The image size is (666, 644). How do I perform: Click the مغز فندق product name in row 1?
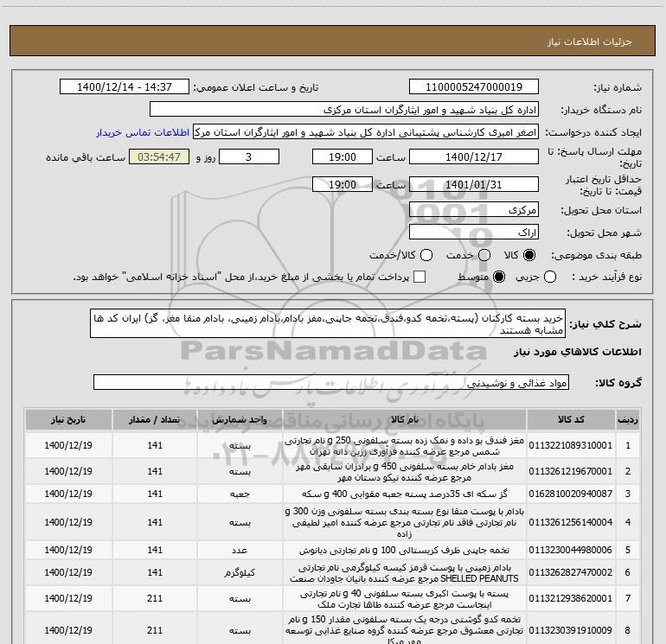click(405, 446)
